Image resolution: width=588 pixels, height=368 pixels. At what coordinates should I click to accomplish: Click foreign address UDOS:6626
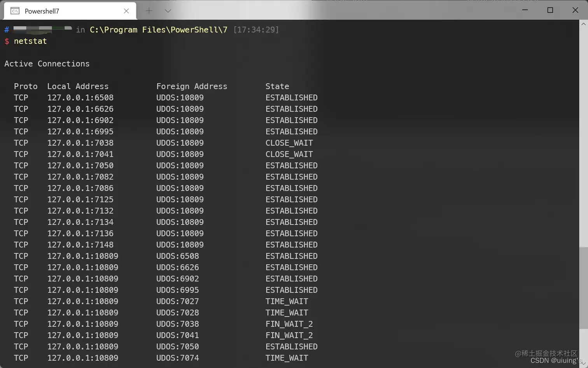click(178, 267)
